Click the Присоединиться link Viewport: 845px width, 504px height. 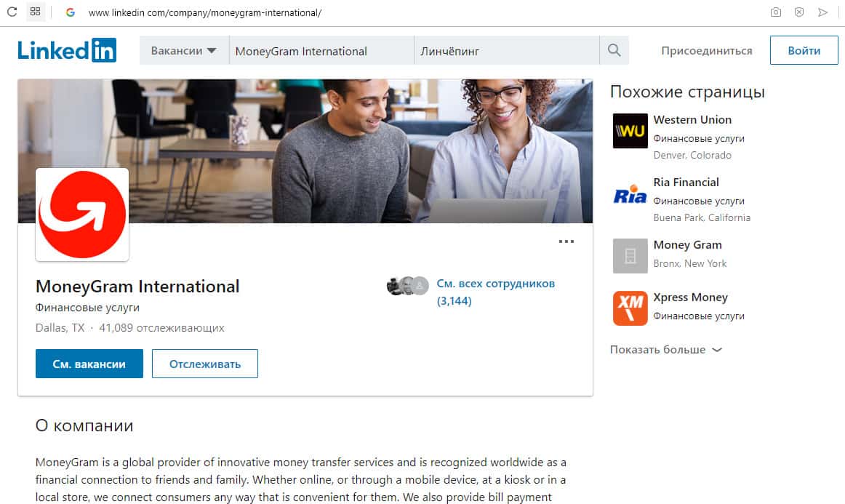(x=707, y=51)
